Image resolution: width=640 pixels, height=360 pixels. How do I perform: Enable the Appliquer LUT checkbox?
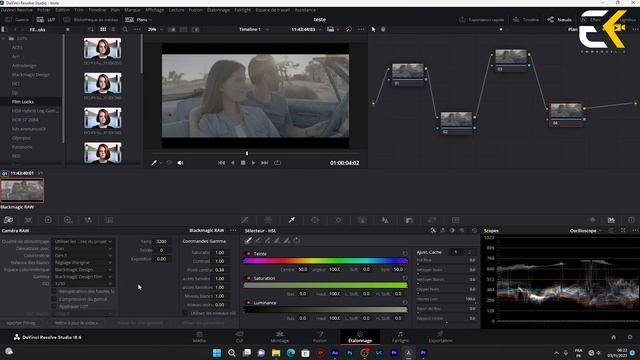tap(54, 307)
